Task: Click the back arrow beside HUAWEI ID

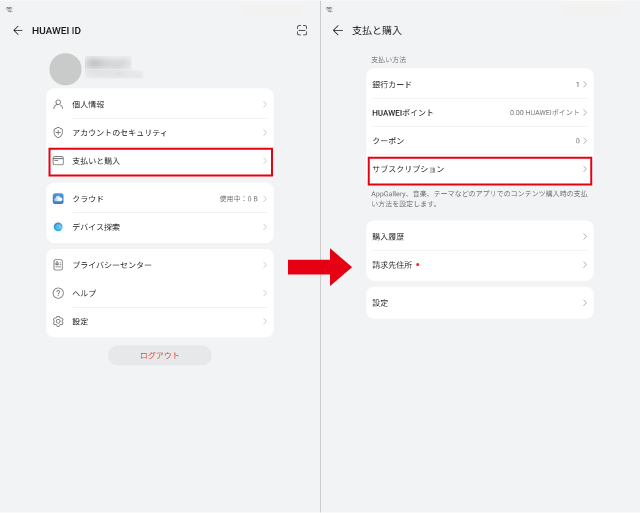Action: point(18,31)
